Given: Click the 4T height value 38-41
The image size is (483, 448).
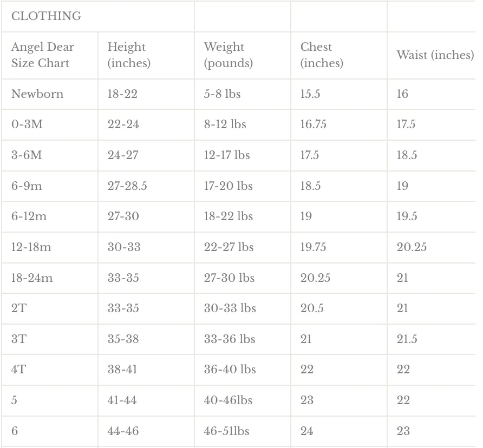Looking at the screenshot, I should pyautogui.click(x=122, y=369).
